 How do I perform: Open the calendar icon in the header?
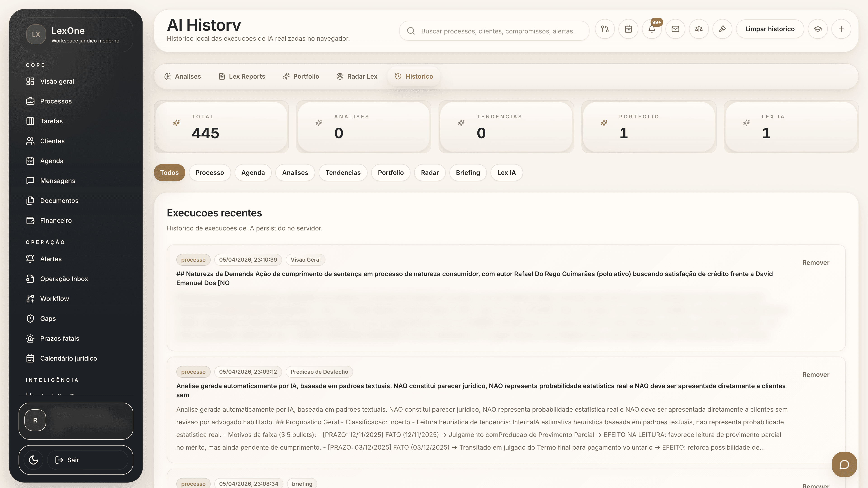(628, 29)
